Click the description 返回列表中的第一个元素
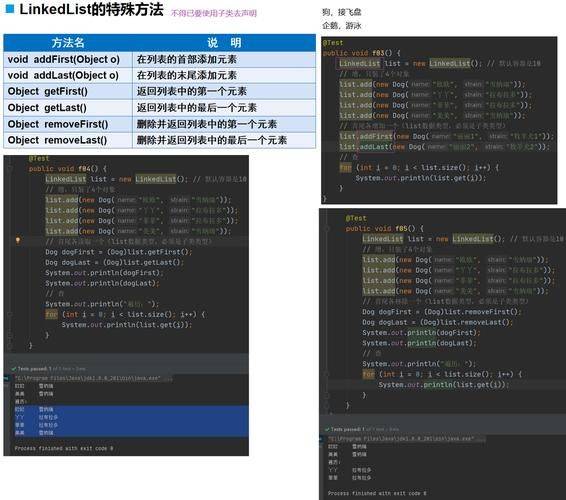 pos(192,91)
